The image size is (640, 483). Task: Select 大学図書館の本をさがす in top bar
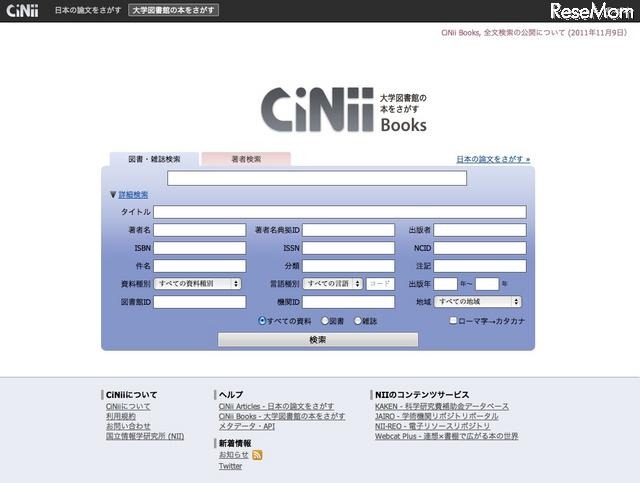pos(173,10)
